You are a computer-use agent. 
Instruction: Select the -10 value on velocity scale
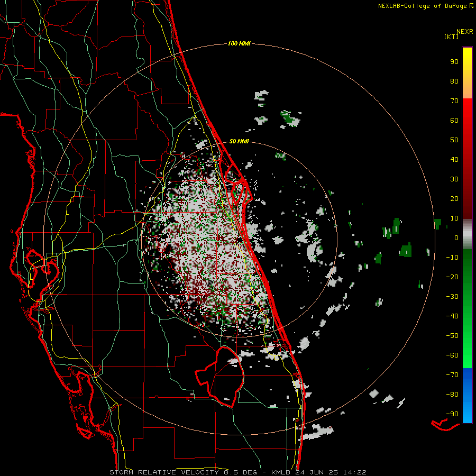[452, 258]
